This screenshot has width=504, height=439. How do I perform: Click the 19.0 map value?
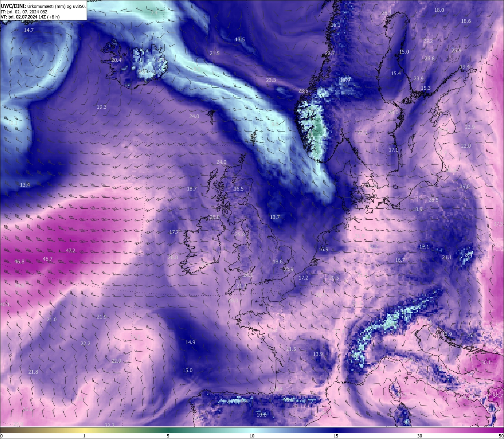[x=465, y=186]
